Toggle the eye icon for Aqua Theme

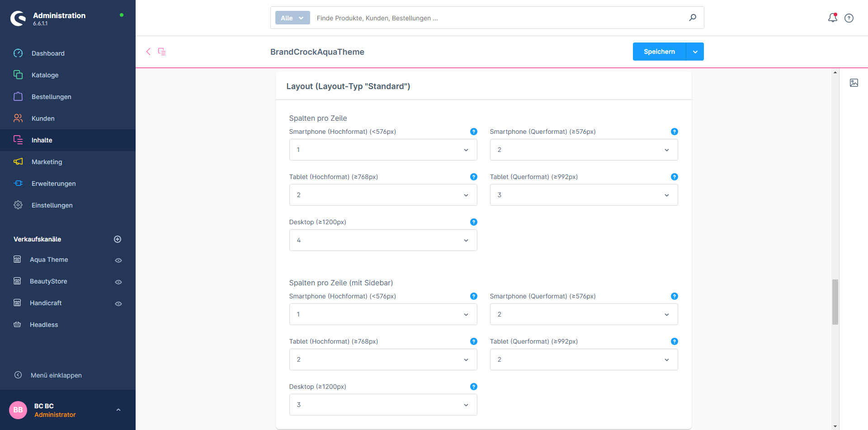[118, 260]
